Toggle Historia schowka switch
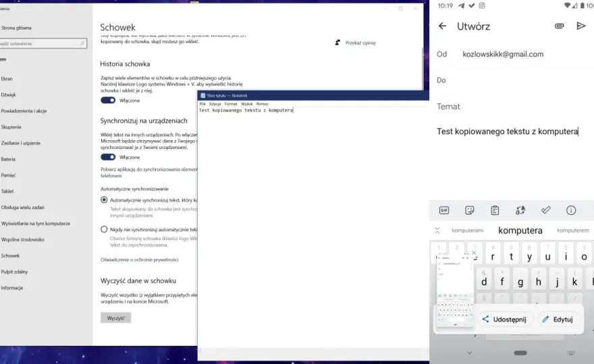The image size is (594, 364). click(108, 100)
